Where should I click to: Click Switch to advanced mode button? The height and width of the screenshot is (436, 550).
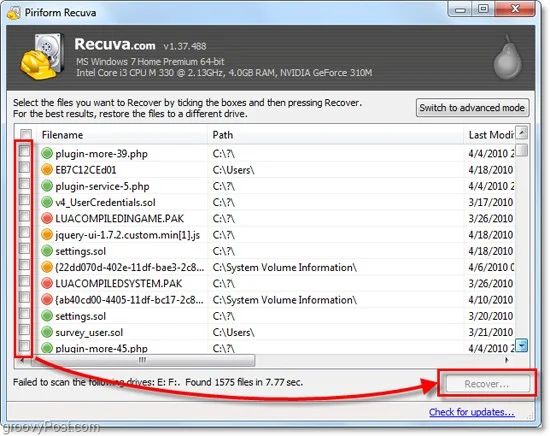pos(472,108)
